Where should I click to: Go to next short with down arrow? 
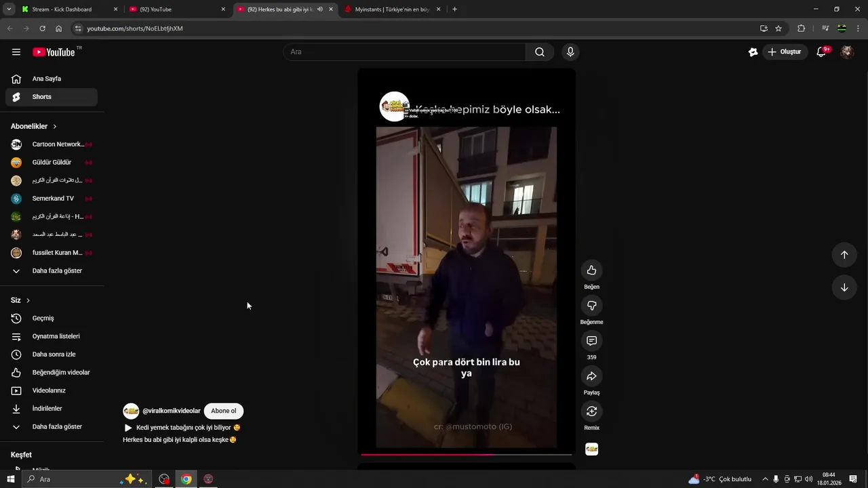click(x=844, y=287)
